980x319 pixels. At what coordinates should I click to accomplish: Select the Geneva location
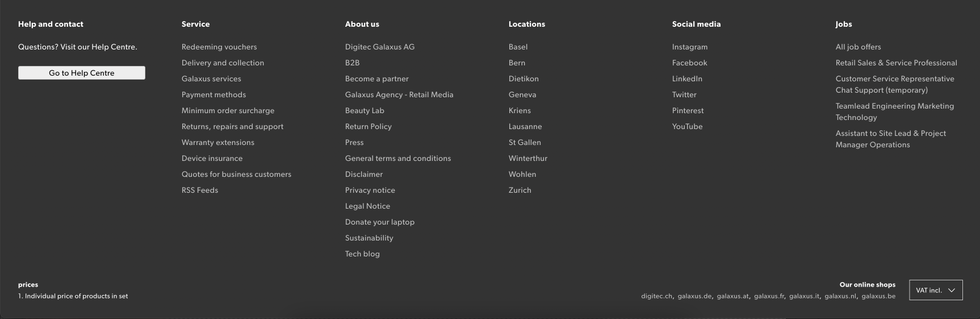522,94
